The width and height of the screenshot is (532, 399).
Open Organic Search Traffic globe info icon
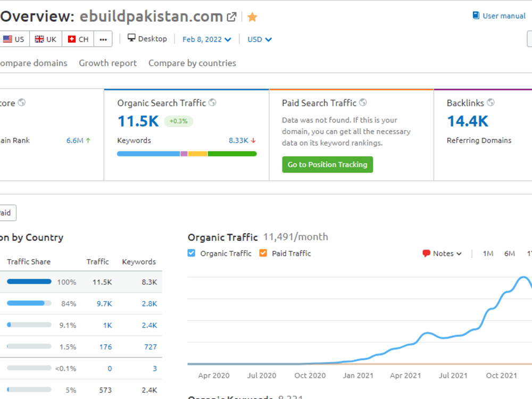tap(212, 103)
